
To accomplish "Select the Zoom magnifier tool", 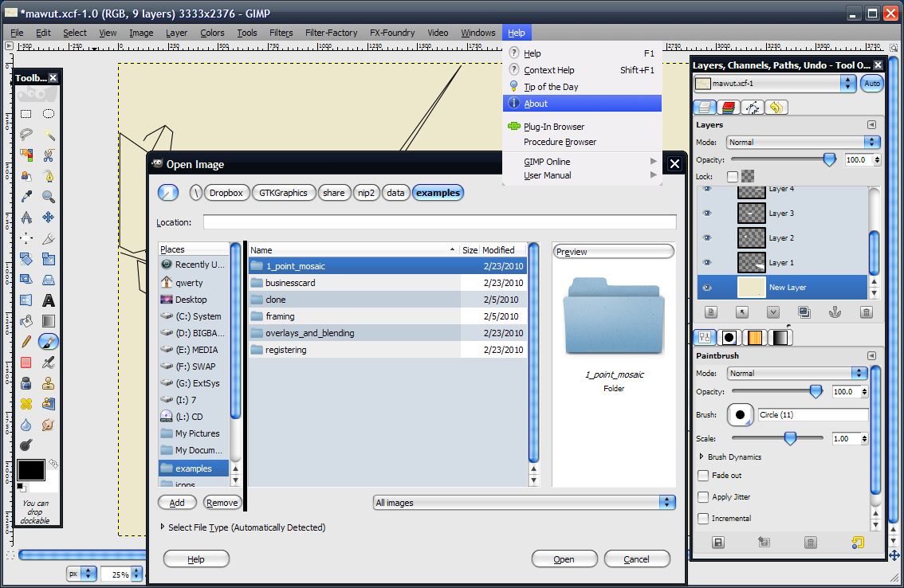I will (49, 197).
